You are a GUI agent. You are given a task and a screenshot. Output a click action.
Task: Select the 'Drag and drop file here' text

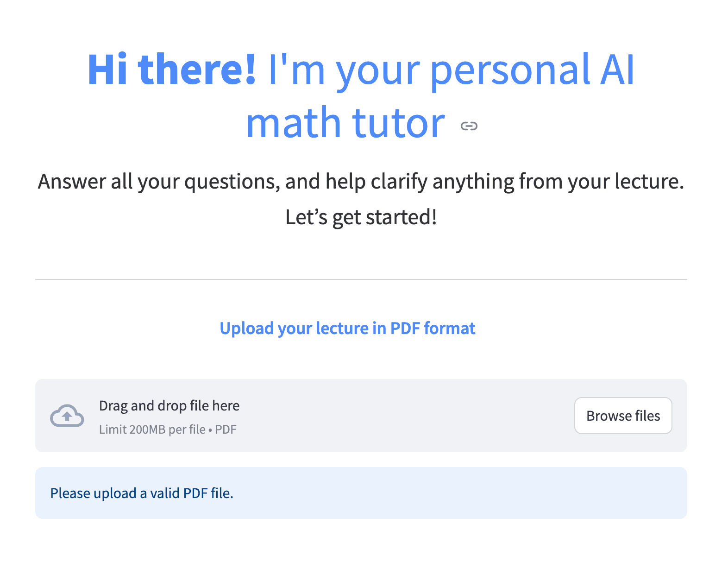(169, 405)
